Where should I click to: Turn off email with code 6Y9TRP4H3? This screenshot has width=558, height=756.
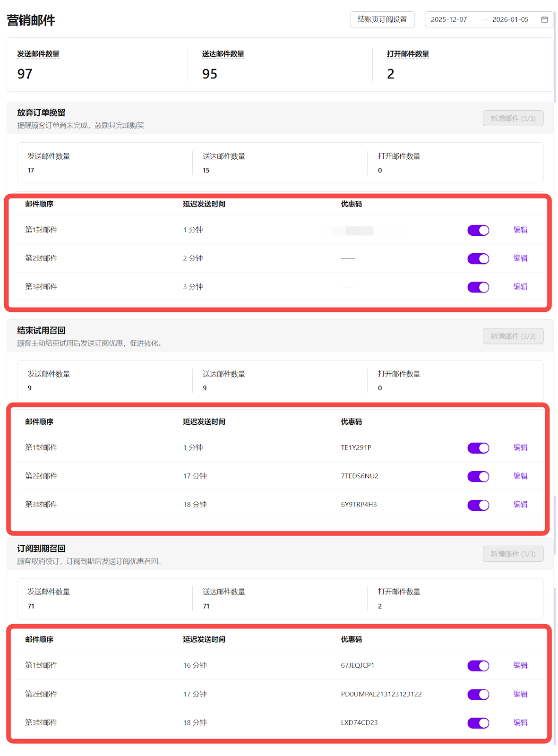[478, 505]
